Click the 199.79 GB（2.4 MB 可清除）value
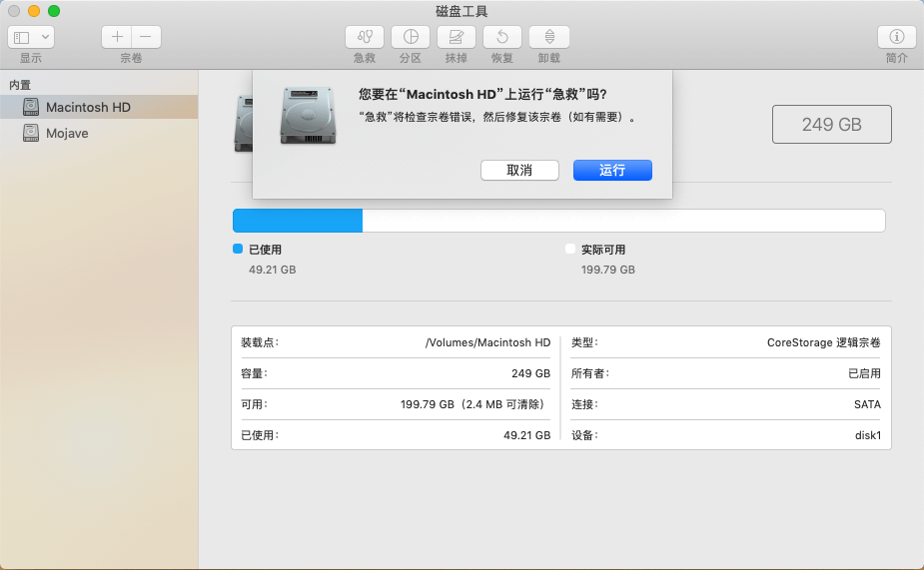 [x=474, y=404]
